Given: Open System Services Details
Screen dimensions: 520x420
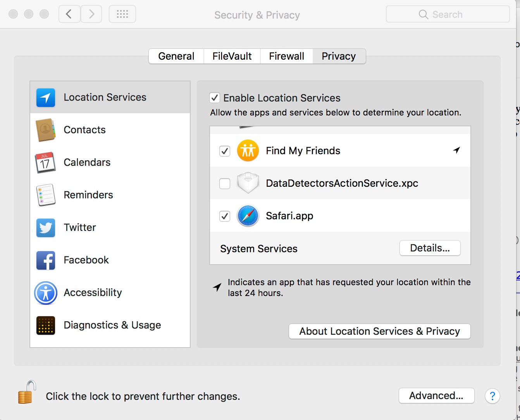Looking at the screenshot, I should [x=430, y=248].
